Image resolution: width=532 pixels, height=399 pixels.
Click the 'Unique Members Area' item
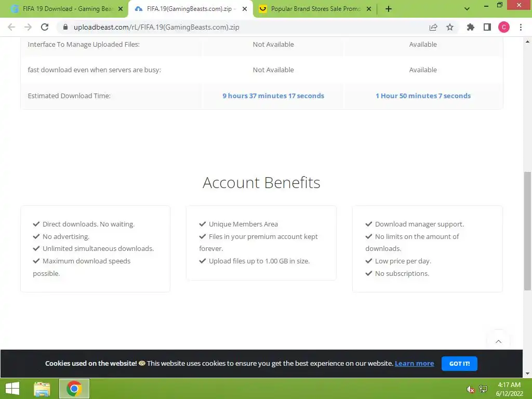pos(243,224)
